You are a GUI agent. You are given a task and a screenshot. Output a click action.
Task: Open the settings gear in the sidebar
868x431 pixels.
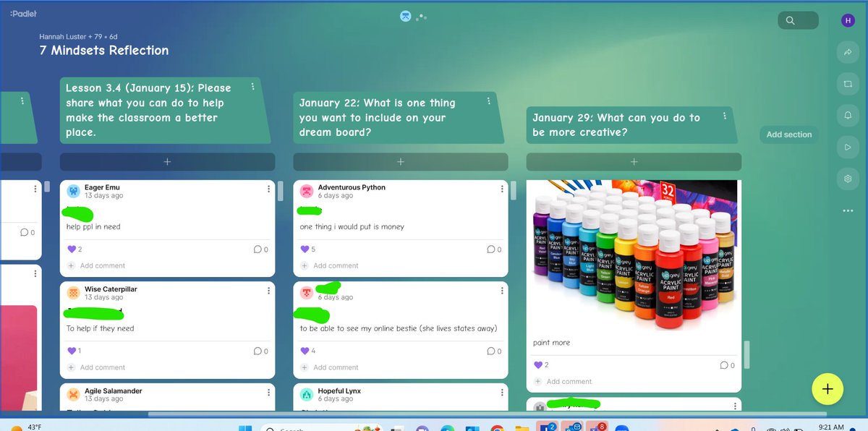[x=848, y=179]
